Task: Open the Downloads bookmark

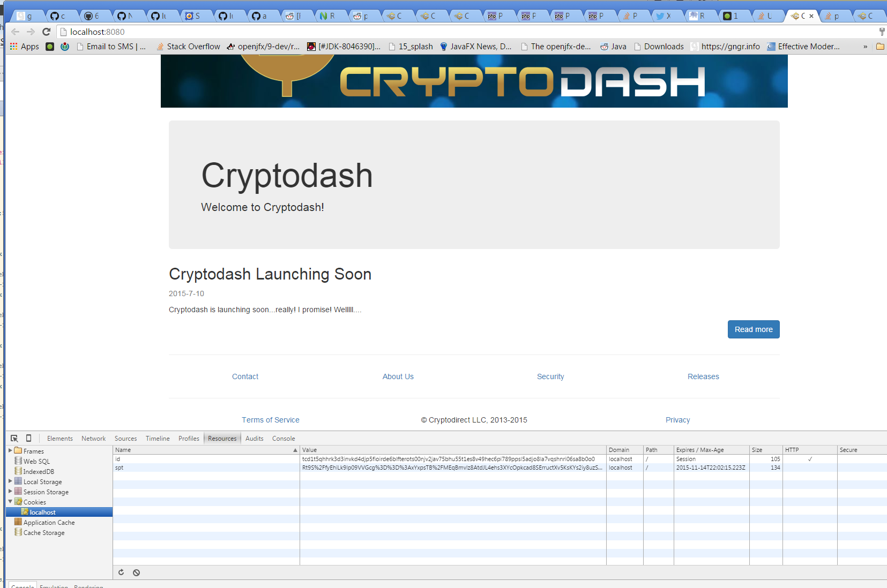Action: [659, 47]
